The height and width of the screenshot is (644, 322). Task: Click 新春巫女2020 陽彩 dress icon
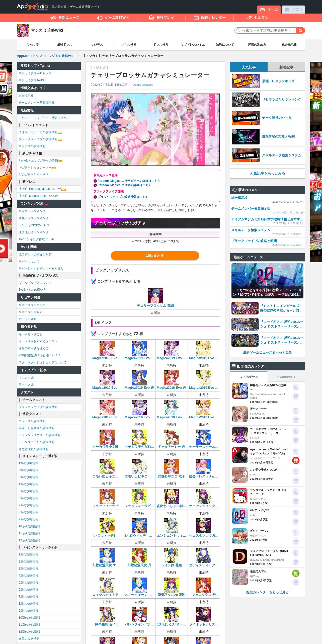click(x=172, y=585)
